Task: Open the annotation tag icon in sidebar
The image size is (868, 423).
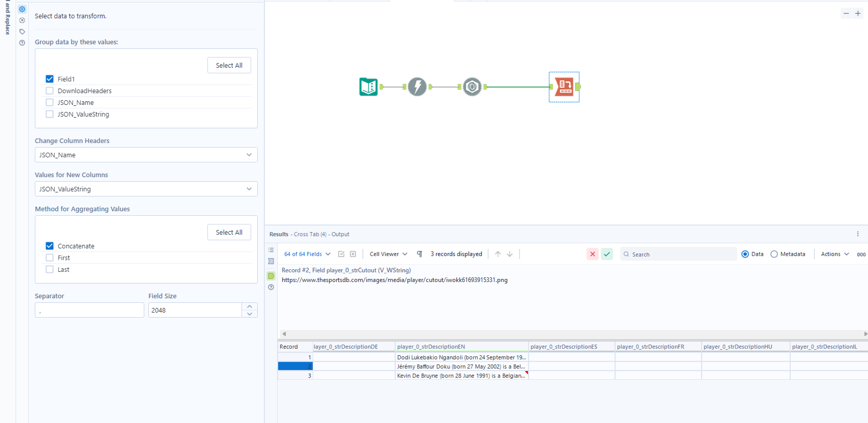Action: [x=22, y=32]
